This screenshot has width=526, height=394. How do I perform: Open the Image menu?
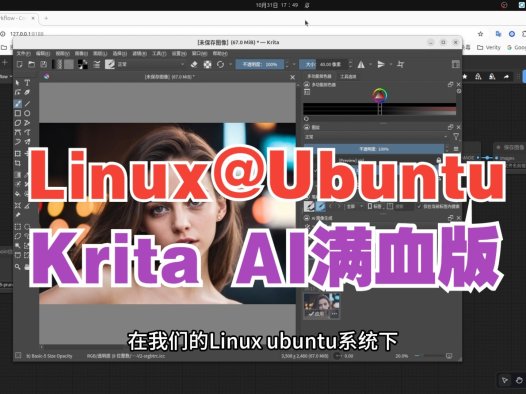(x=81, y=54)
